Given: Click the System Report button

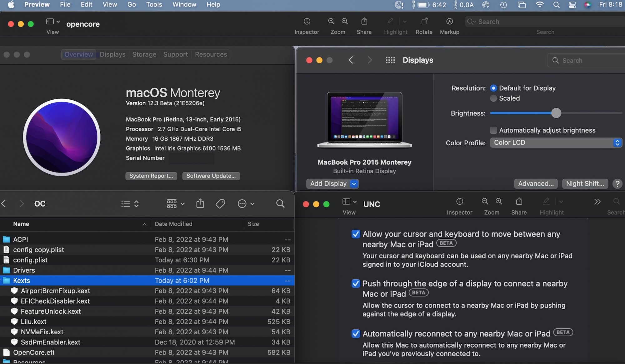Looking at the screenshot, I should point(151,176).
